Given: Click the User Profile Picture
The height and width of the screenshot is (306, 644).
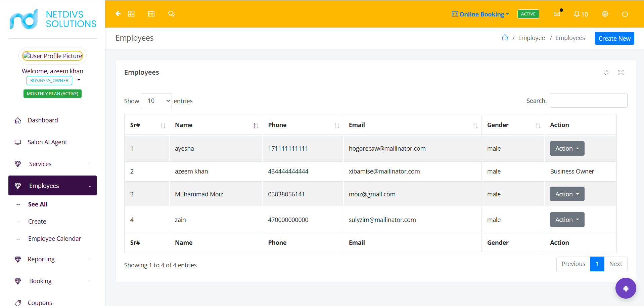Looking at the screenshot, I should tap(53, 56).
